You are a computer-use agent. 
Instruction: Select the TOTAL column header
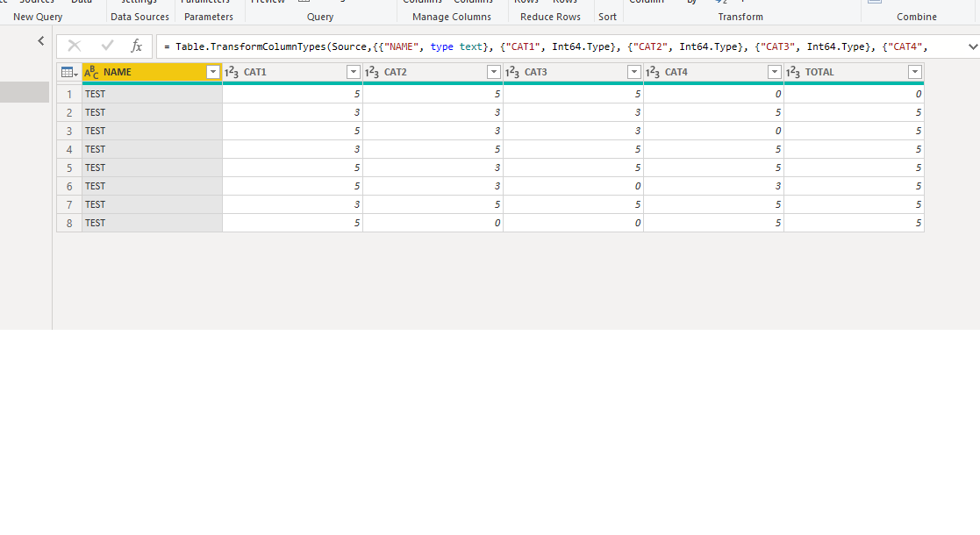tap(854, 73)
